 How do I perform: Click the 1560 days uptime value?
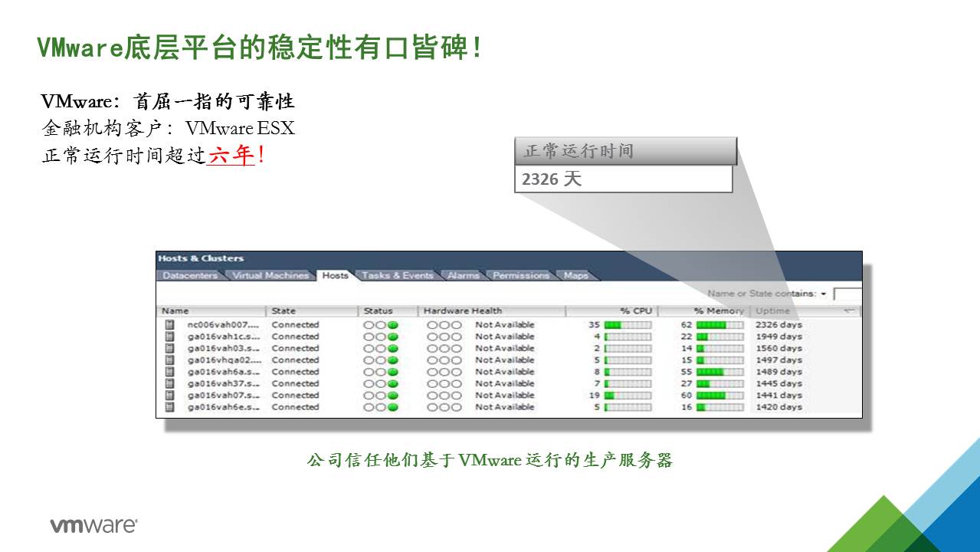[x=778, y=348]
